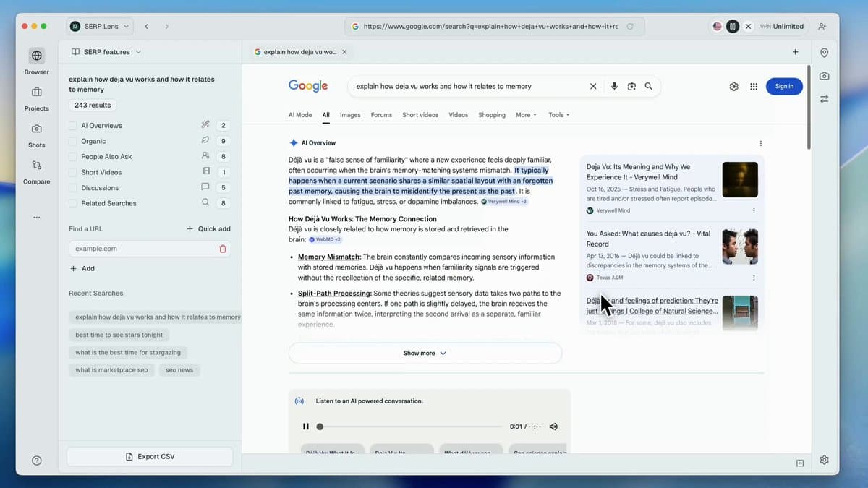Check the AI Overviews checkbox

tap(72, 124)
